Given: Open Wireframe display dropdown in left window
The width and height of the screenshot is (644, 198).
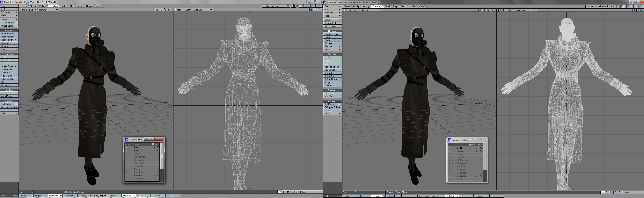Looking at the screenshot, I should 202,10.
